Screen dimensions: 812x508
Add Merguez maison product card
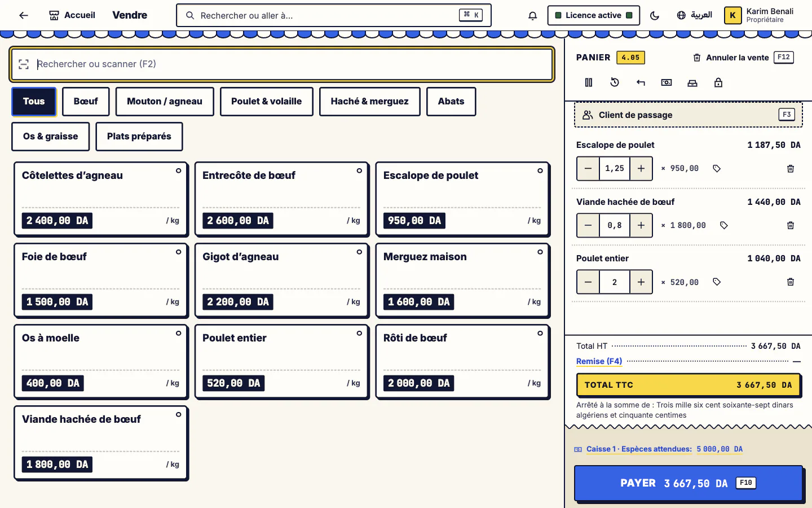(462, 280)
